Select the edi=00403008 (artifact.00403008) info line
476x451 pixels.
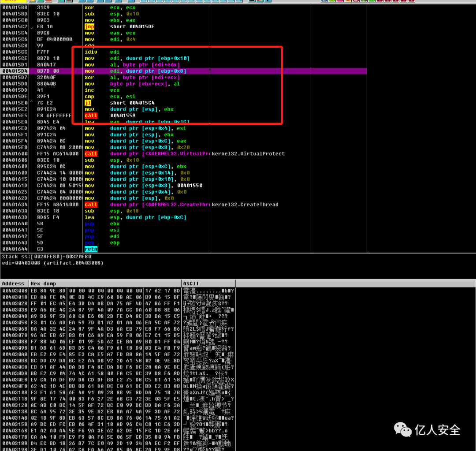point(53,264)
